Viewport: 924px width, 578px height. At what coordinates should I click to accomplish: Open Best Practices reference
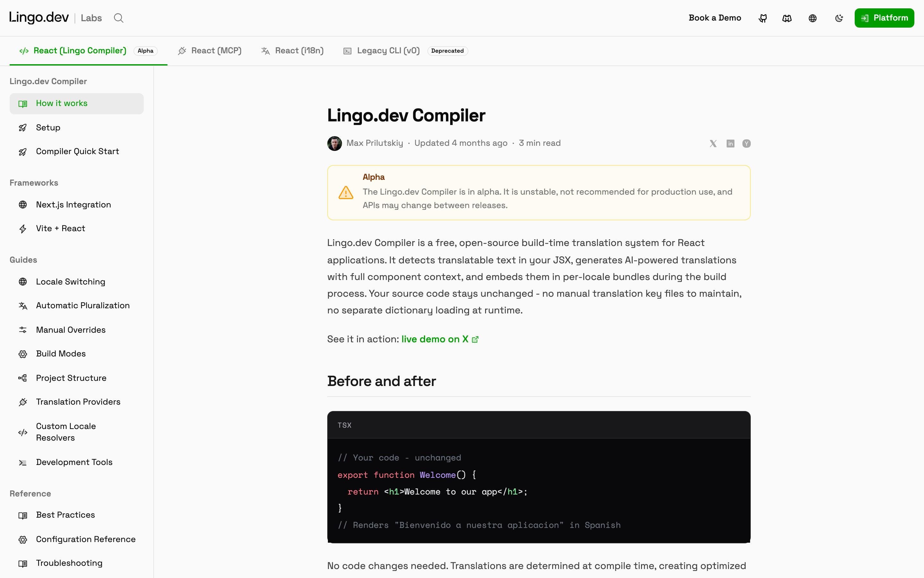(x=76, y=515)
